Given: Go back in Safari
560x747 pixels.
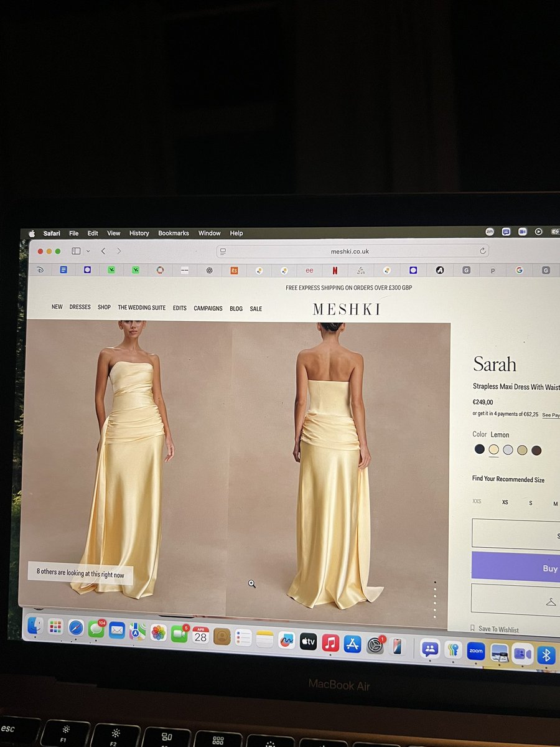Looking at the screenshot, I should tap(103, 251).
